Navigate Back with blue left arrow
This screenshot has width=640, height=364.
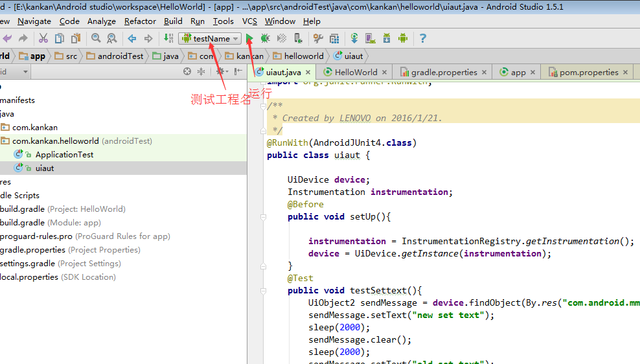click(132, 38)
